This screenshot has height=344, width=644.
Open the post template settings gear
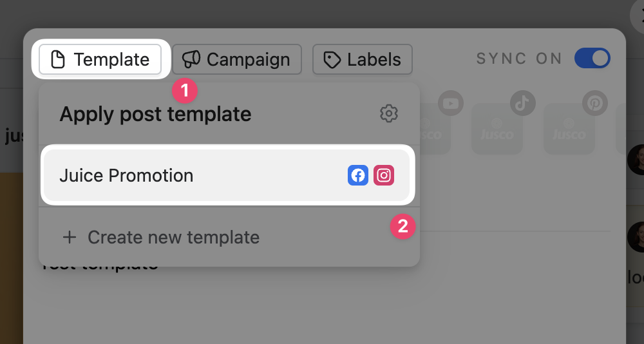[x=388, y=114]
